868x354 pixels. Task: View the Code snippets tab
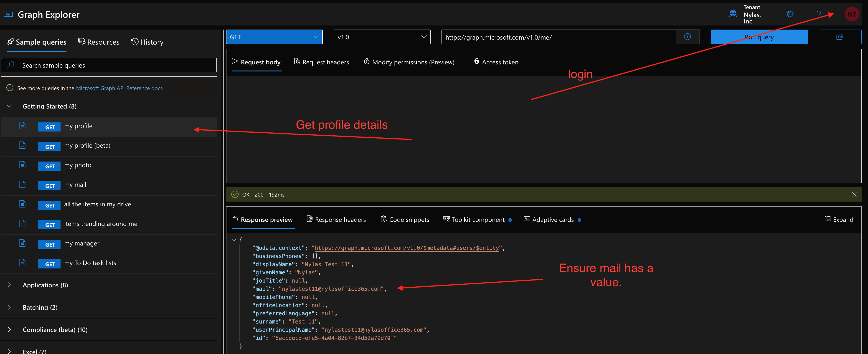coord(405,220)
